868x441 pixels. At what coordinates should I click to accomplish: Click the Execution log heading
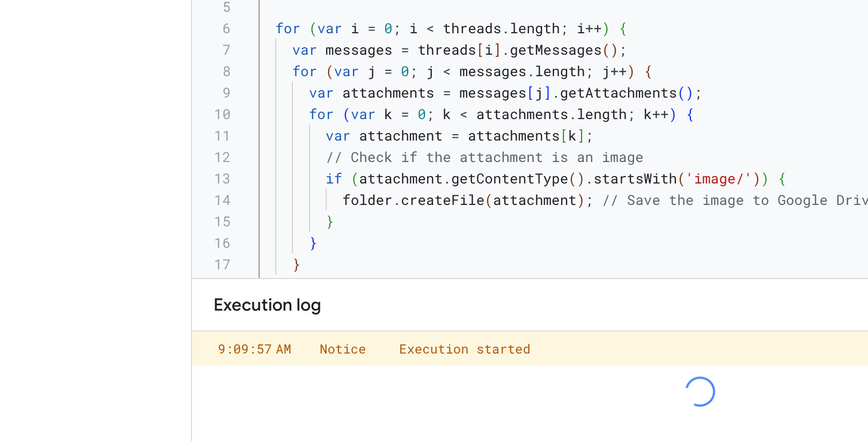point(267,305)
